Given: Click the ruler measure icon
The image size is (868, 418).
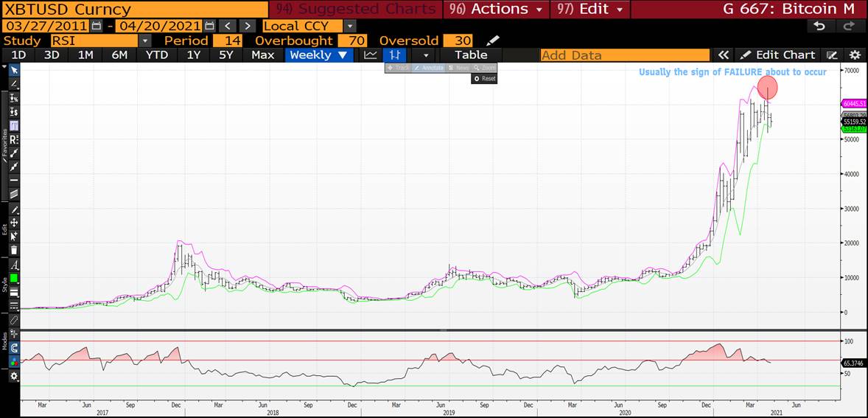Looking at the screenshot, I should (x=15, y=320).
